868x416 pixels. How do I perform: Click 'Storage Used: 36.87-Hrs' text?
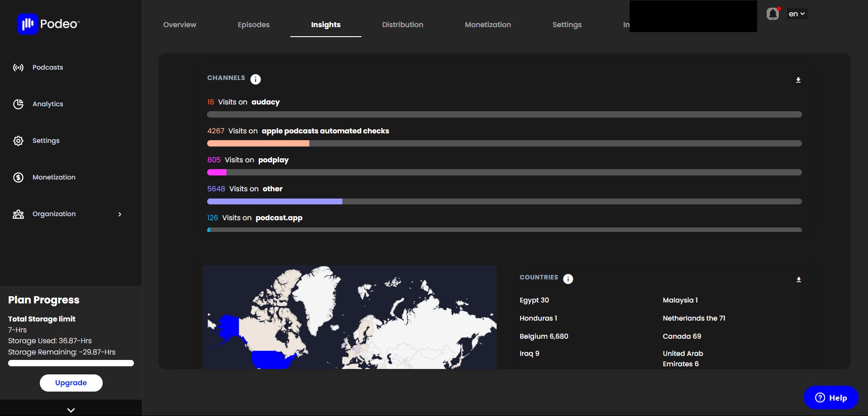coord(50,341)
